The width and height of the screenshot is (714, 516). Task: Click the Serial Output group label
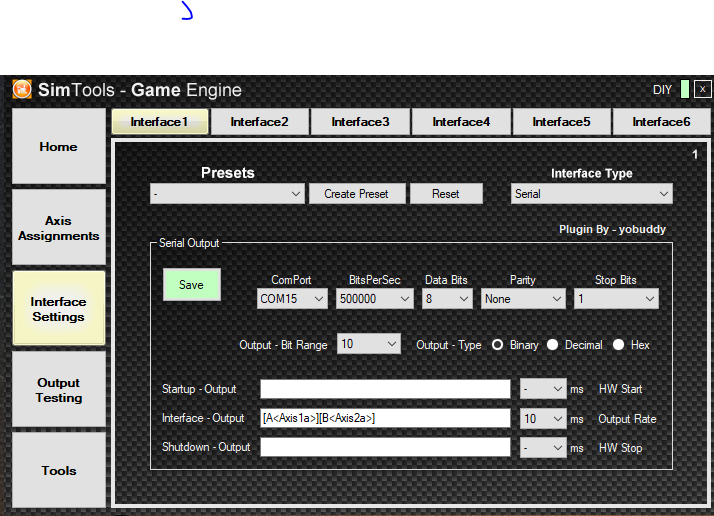(x=189, y=243)
